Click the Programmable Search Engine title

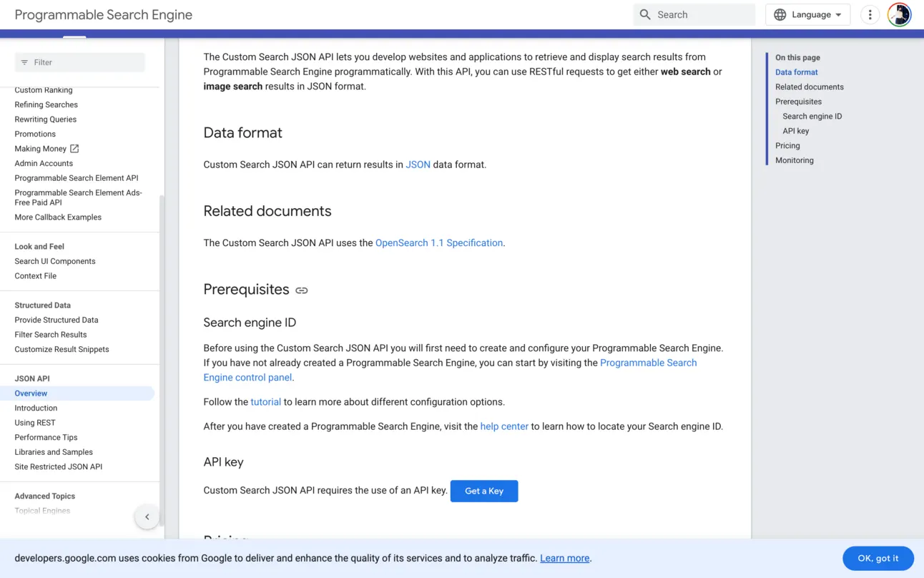click(x=104, y=14)
